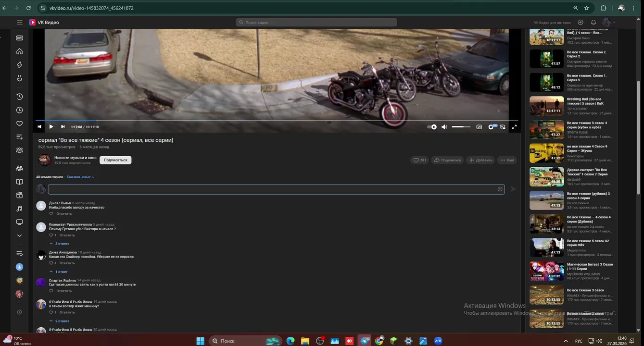Open the profile avatar dropdown in header
Image resolution: width=644 pixels, height=346 pixels.
[x=609, y=22]
